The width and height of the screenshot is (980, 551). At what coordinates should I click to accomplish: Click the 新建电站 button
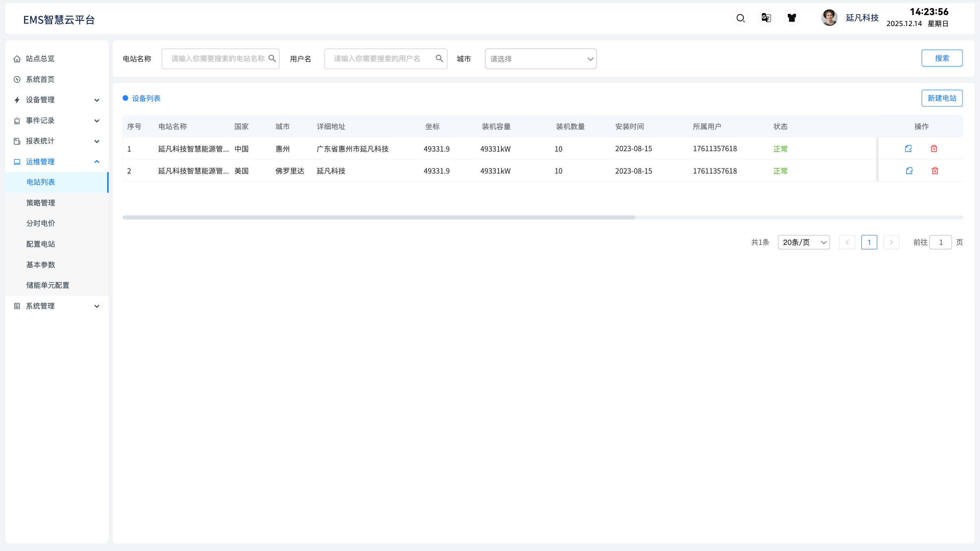point(942,98)
